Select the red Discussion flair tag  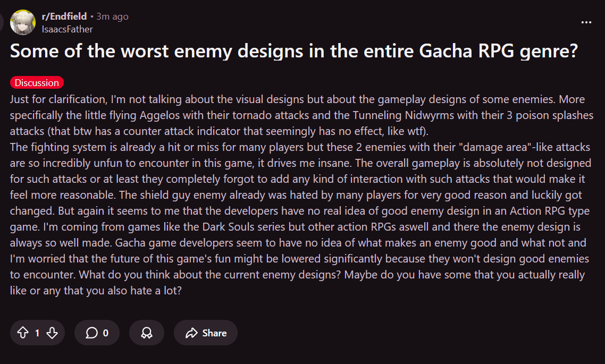(x=37, y=82)
